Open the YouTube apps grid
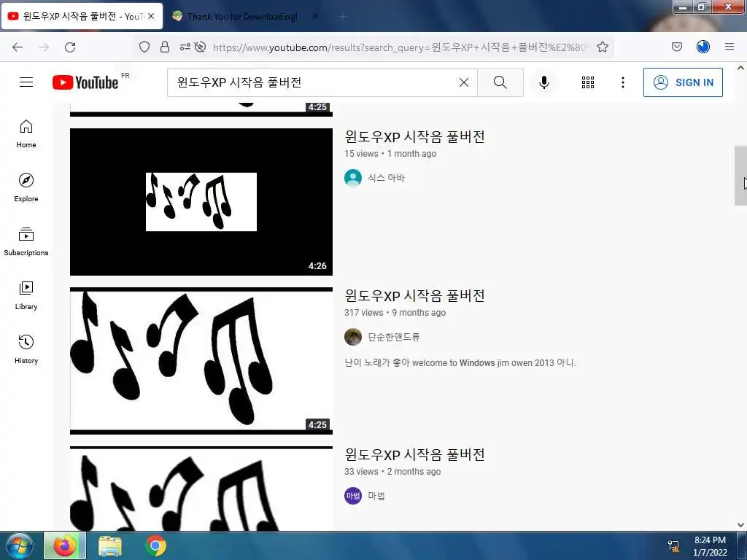The width and height of the screenshot is (747, 560). click(588, 82)
